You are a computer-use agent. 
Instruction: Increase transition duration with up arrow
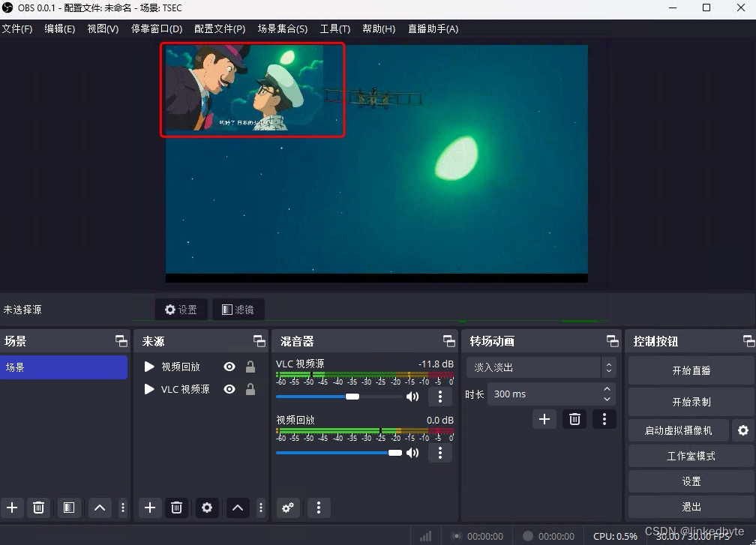point(607,389)
